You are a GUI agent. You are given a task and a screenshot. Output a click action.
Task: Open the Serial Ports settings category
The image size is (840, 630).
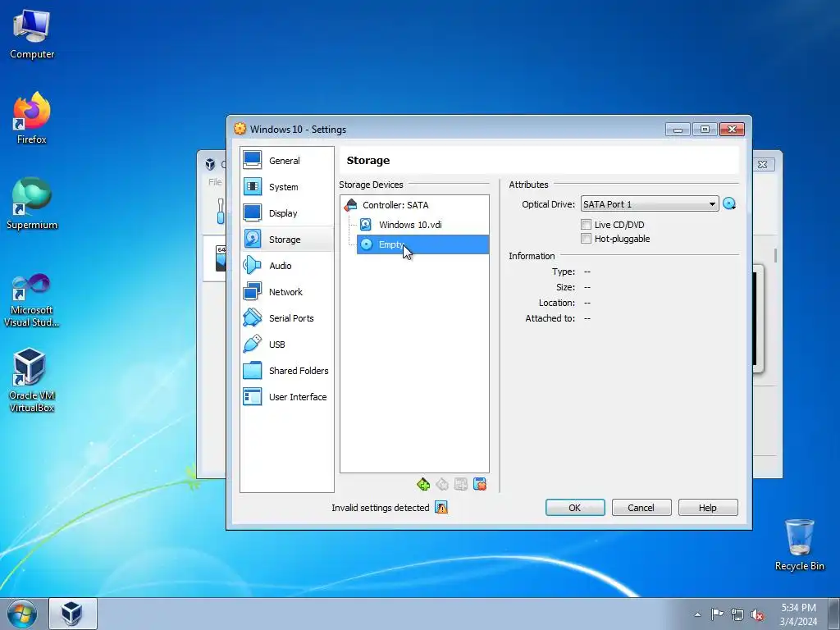click(x=286, y=318)
